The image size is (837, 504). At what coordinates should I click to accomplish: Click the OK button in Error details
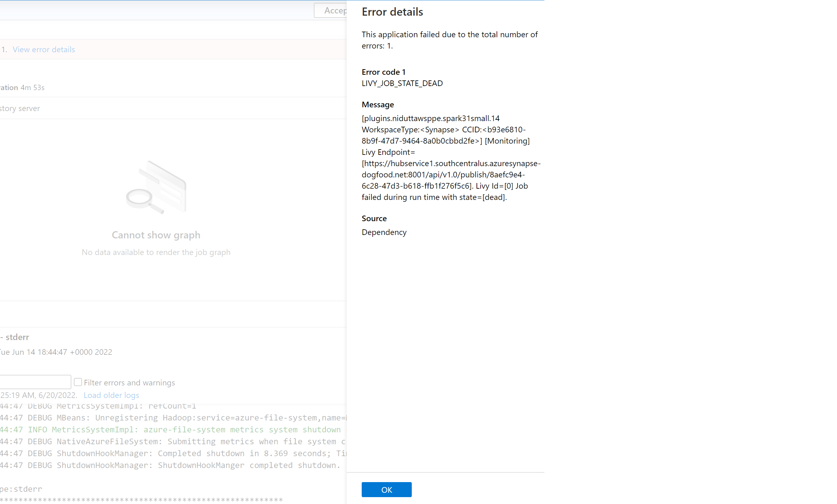[x=386, y=489]
